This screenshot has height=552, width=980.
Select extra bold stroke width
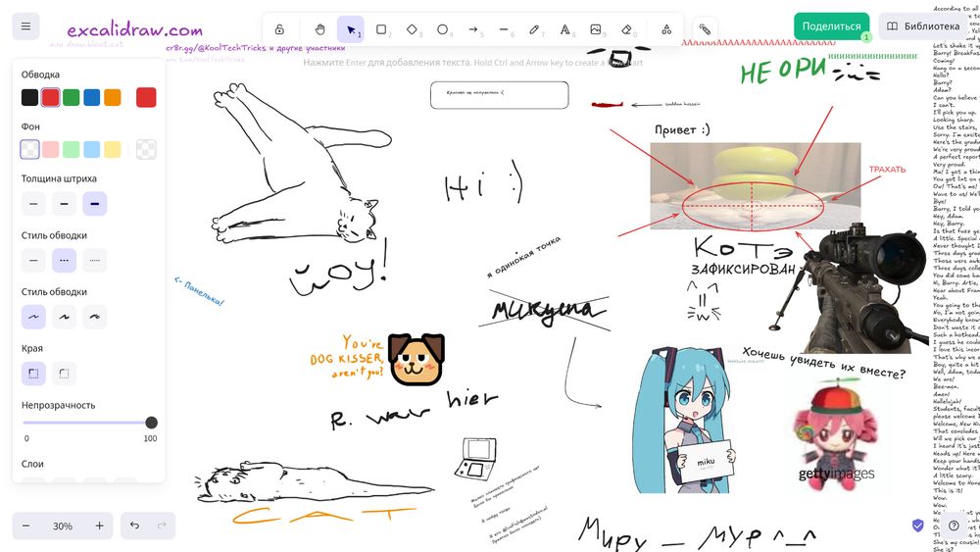point(94,204)
